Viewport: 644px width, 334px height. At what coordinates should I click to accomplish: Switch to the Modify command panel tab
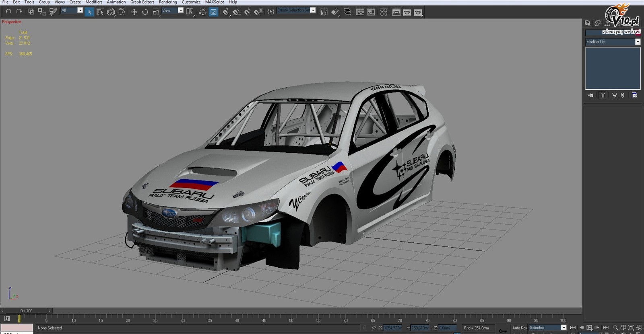pos(598,23)
